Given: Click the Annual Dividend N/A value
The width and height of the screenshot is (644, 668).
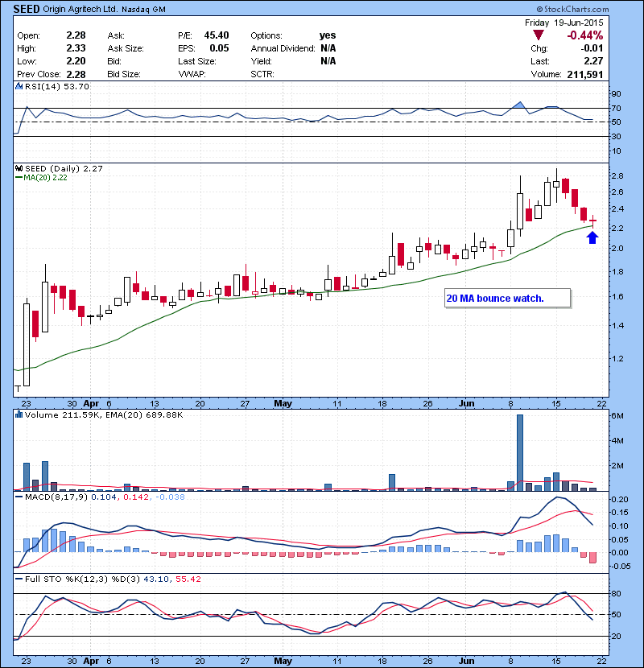Looking at the screenshot, I should click(x=328, y=48).
